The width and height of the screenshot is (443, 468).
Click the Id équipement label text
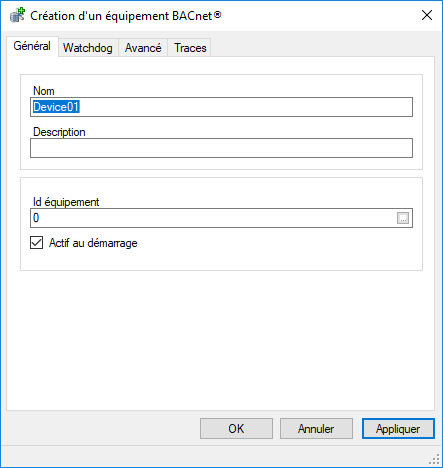[x=66, y=202]
